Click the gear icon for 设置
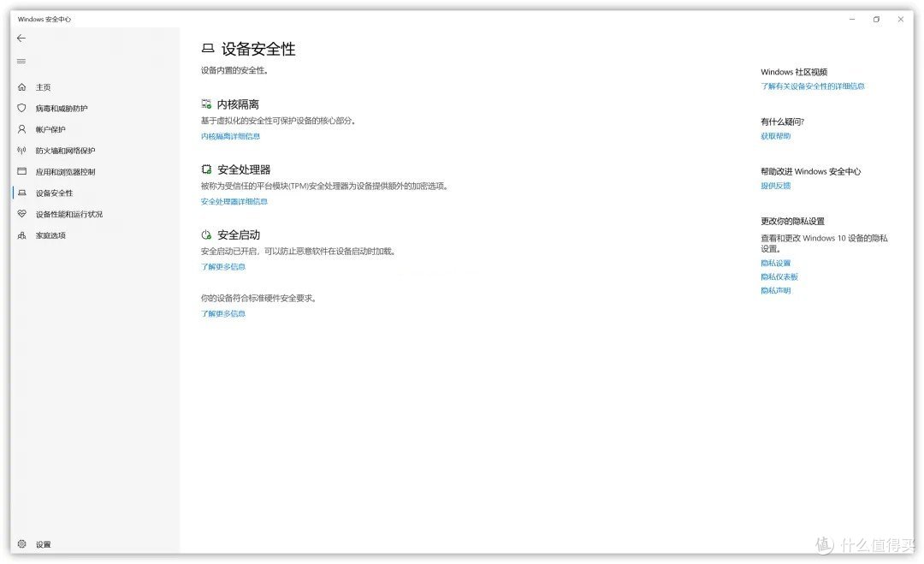Screen dimensions: 924x564 21,544
